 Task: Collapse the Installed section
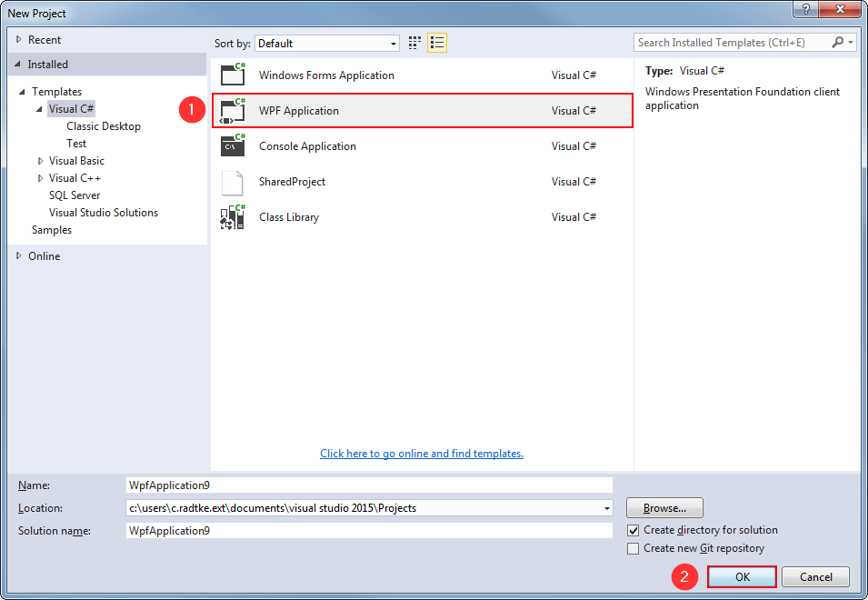click(17, 65)
